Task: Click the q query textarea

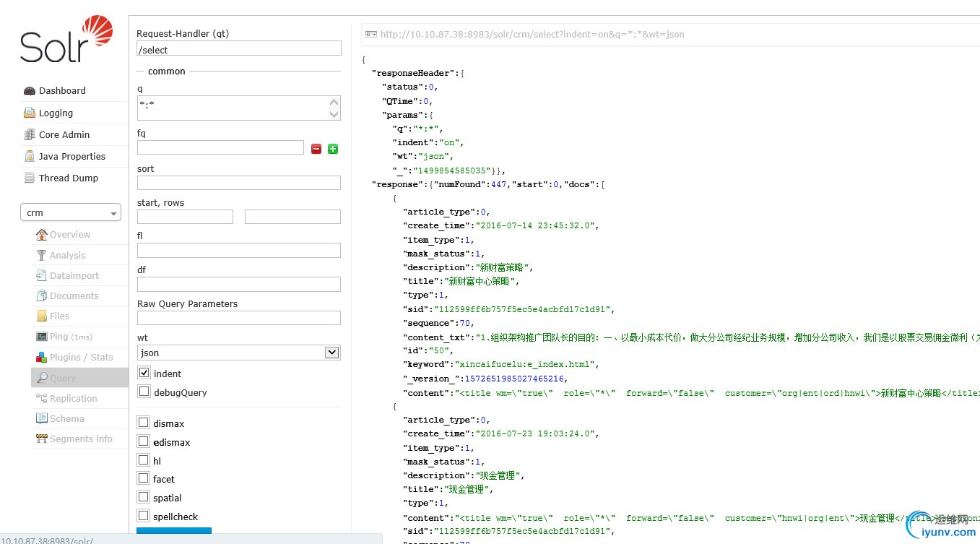Action: click(239, 108)
